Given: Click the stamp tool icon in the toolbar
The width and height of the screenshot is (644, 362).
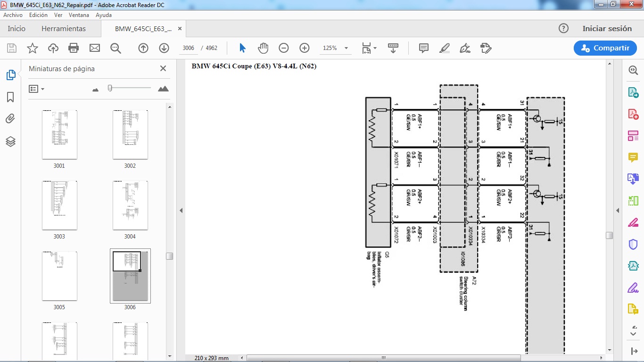Looking at the screenshot, I should [486, 48].
